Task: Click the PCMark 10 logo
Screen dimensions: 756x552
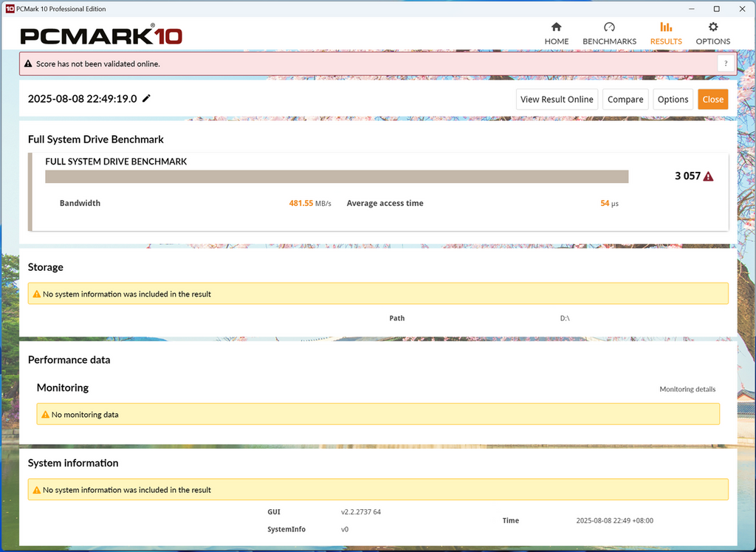Action: (x=101, y=35)
